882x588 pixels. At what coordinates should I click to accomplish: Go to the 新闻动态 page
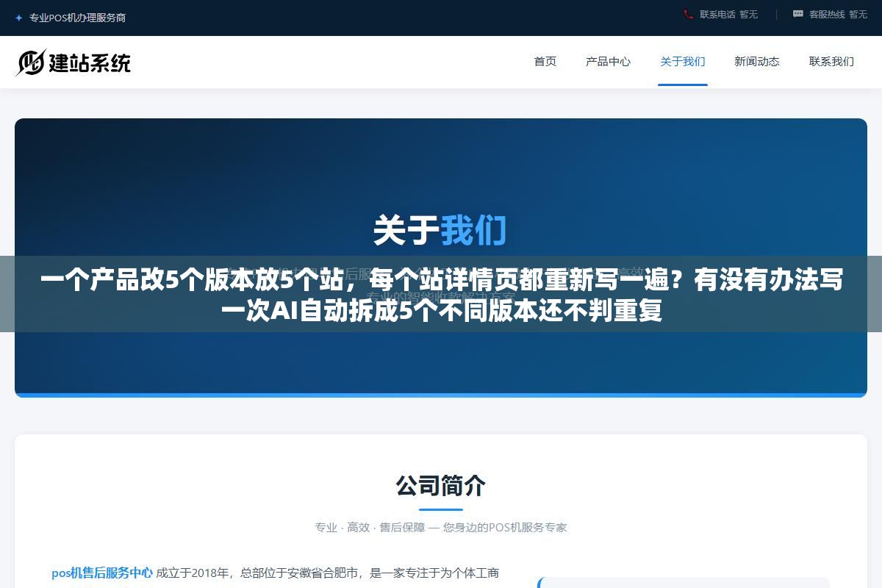click(x=757, y=62)
